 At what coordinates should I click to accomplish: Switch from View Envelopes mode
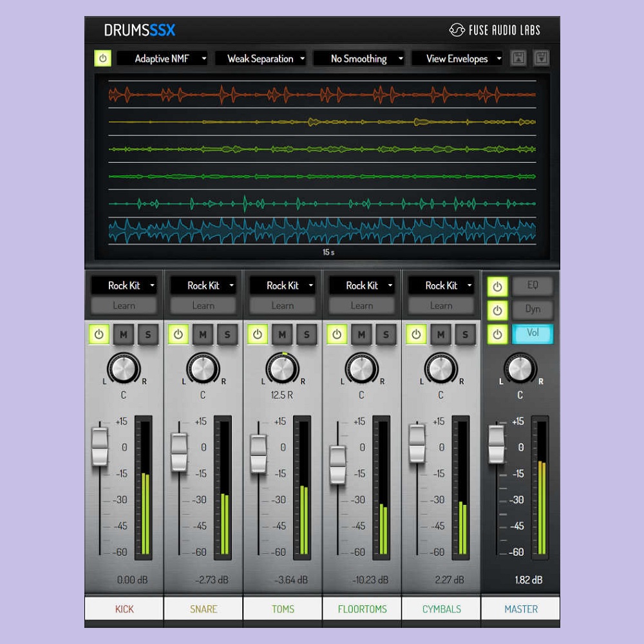457,58
